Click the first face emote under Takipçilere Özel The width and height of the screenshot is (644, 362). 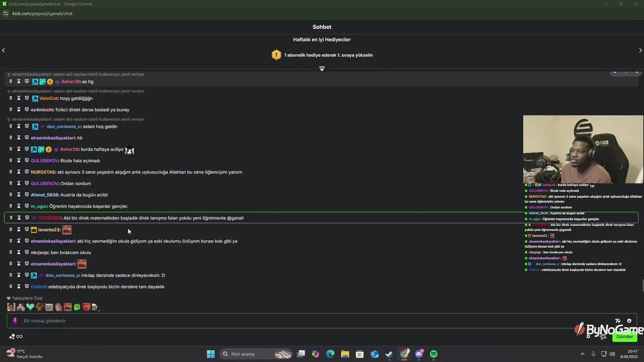(x=11, y=307)
